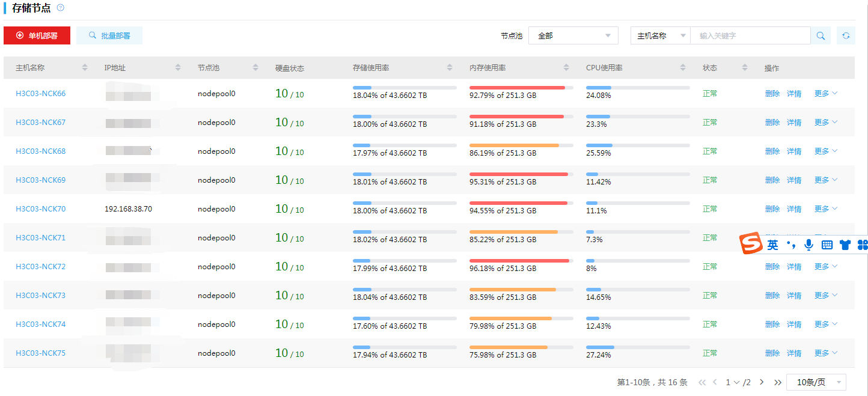Viewport: 868px width, 396px height.
Task: Click the 输入关键字 search input field
Action: pyautogui.click(x=750, y=36)
